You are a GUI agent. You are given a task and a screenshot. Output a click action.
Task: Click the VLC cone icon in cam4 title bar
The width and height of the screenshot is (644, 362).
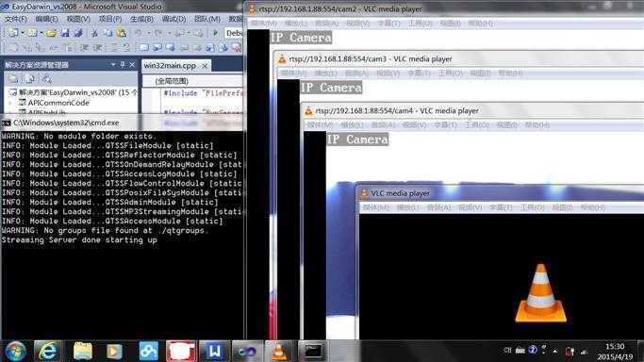[308, 111]
